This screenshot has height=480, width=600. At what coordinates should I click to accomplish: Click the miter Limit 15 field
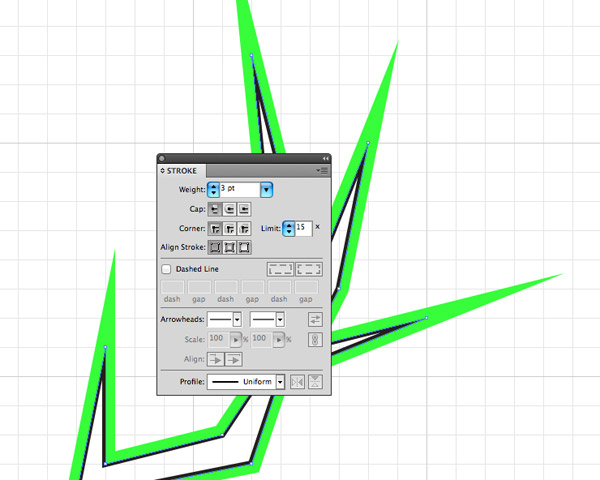coord(303,228)
